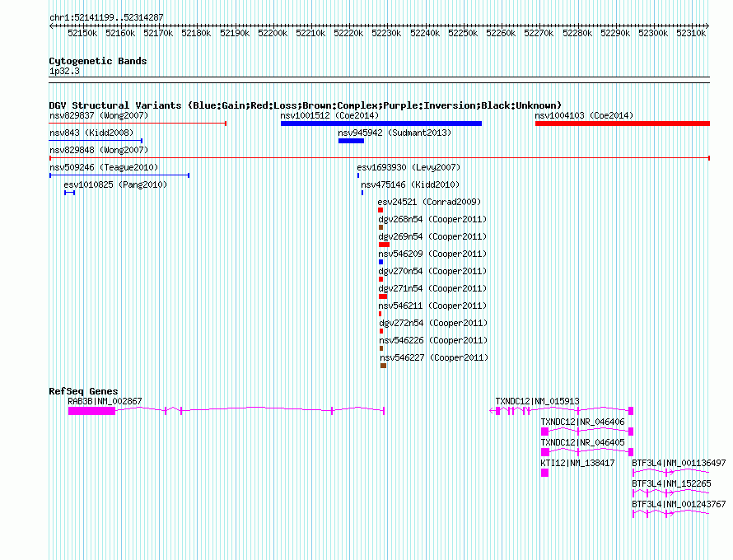Open the nsv843 (Kidd2008) variant label
The width and height of the screenshot is (733, 560).
point(91,133)
